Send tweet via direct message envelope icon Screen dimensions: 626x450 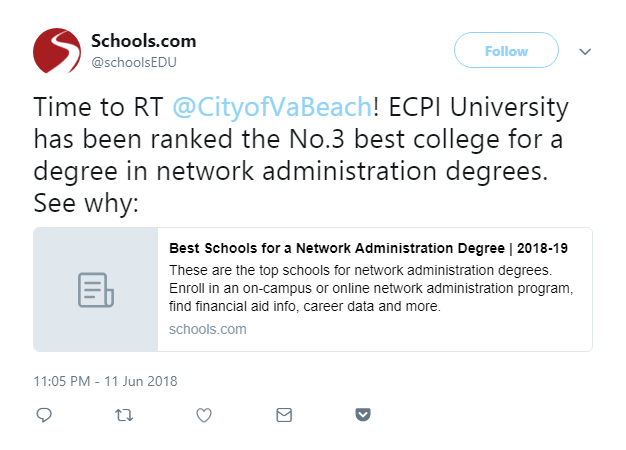[x=284, y=415]
